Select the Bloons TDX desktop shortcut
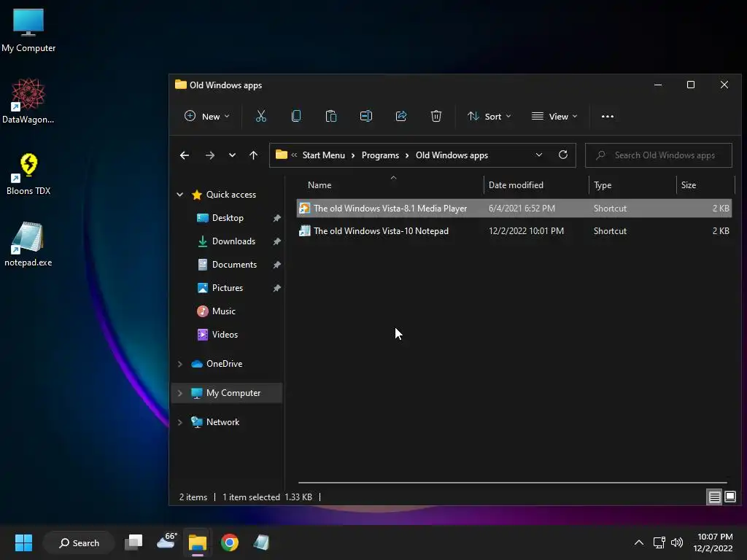Screen dimensions: 747x560 [28, 174]
